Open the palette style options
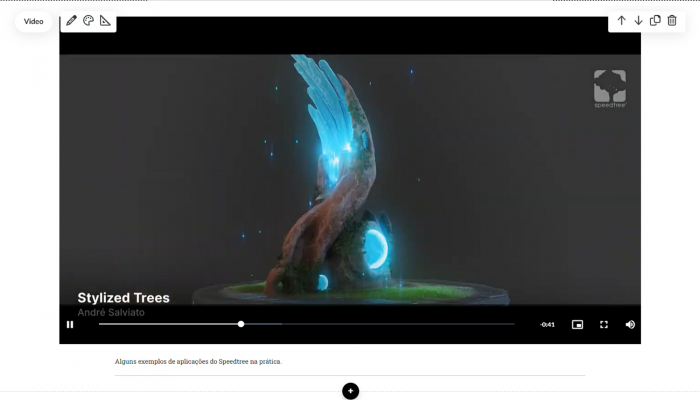 pos(88,21)
